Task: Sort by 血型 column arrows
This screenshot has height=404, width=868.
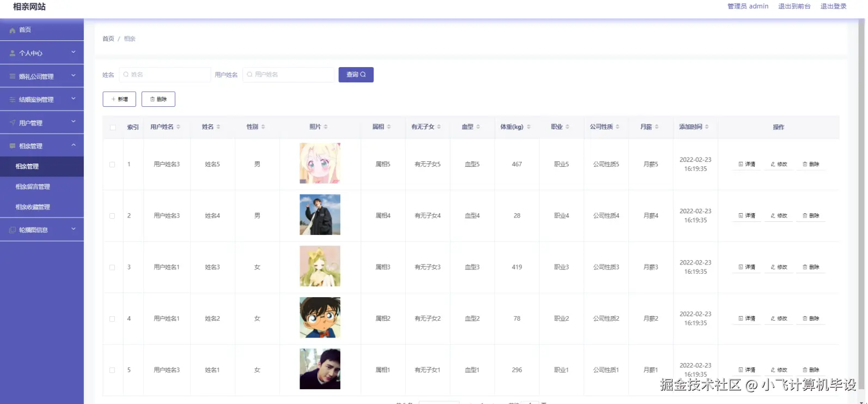Action: tap(478, 127)
